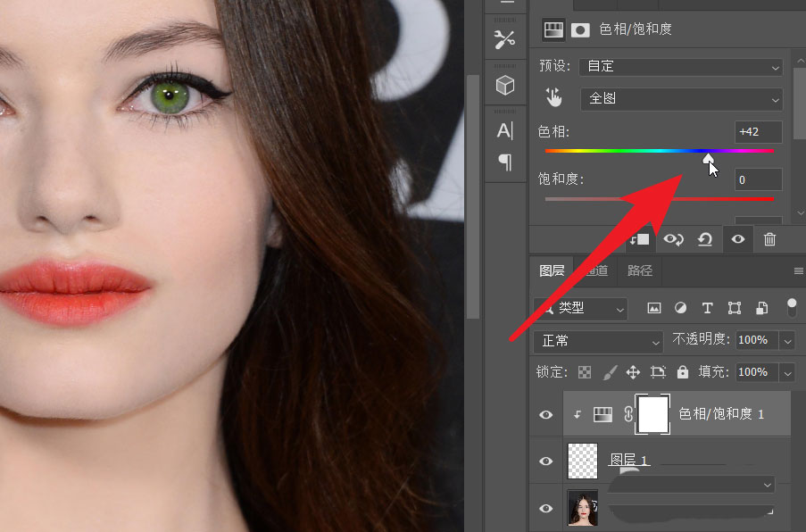Select the pixel layer filter icon
The width and height of the screenshot is (806, 532).
tap(654, 308)
